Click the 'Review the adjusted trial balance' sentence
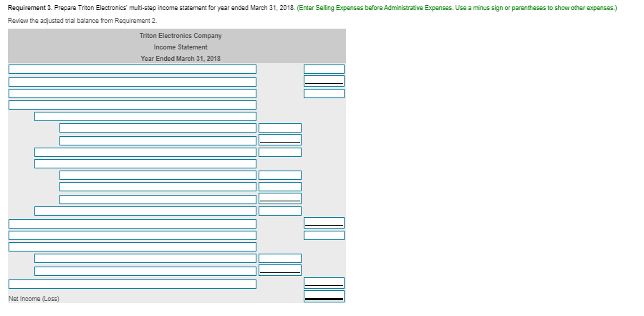The width and height of the screenshot is (644, 316). click(82, 21)
